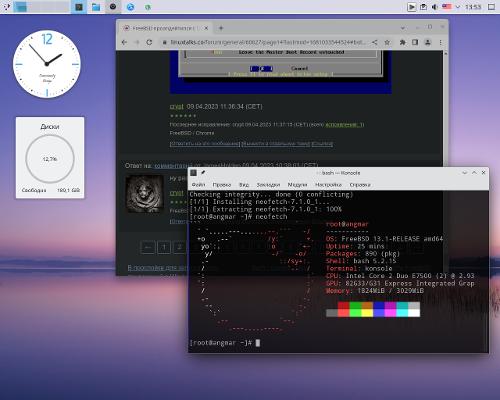Click the Ссылка permalink of the post
Screen dimensions: 500x400
pyautogui.click(x=322, y=144)
